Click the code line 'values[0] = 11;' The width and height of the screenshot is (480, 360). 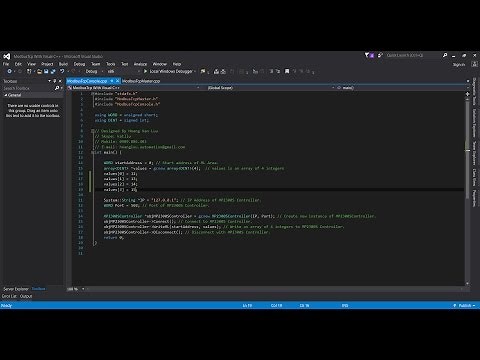coord(120,174)
